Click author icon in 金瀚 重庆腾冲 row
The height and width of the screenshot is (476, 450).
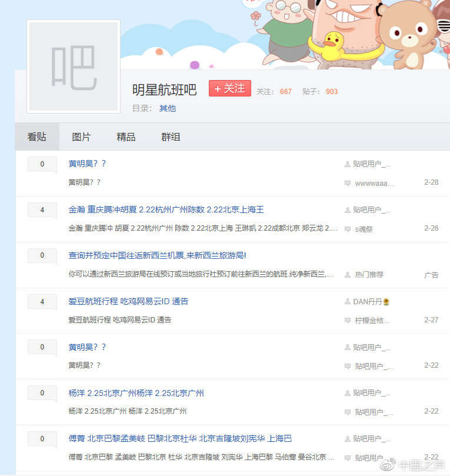click(348, 210)
